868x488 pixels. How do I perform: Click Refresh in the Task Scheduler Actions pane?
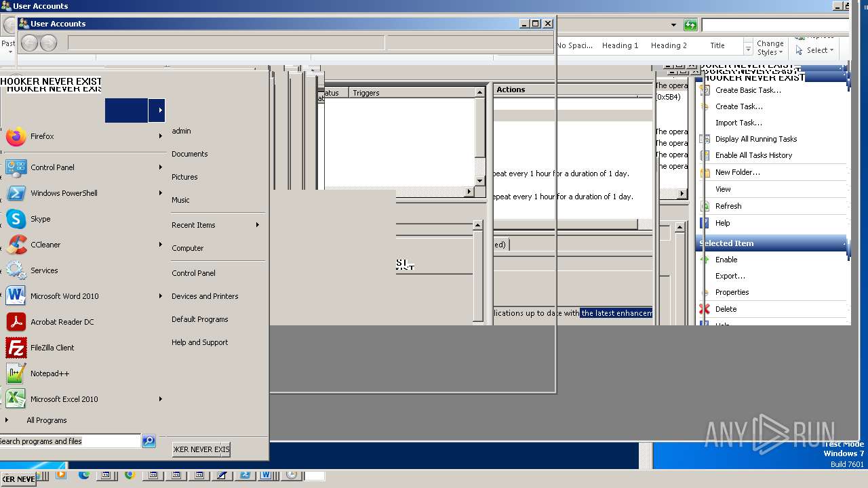point(728,206)
